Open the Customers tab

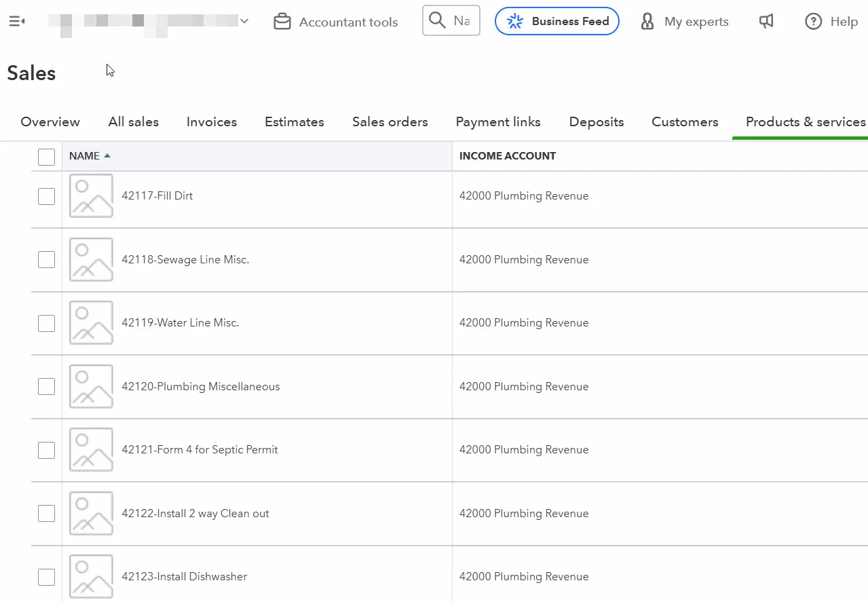[x=684, y=122]
